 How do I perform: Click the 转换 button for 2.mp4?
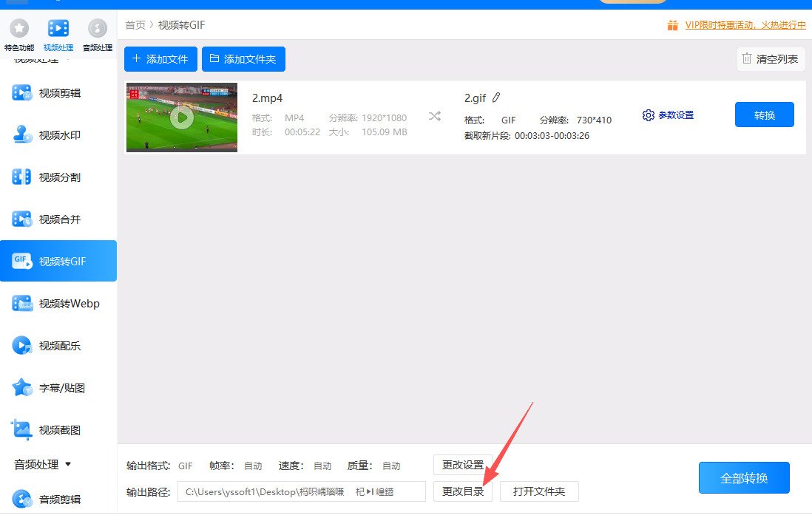pyautogui.click(x=765, y=115)
